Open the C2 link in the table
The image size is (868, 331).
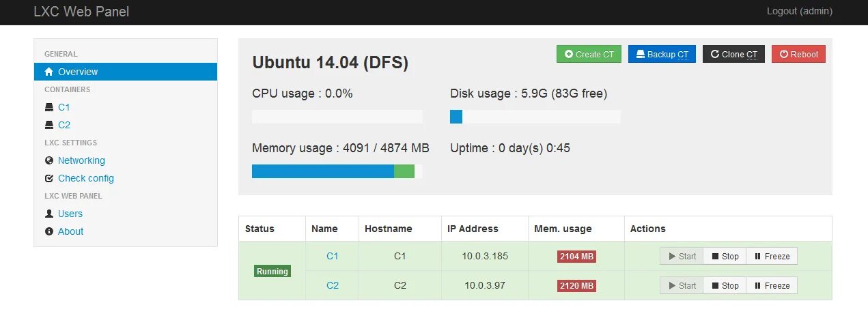click(332, 285)
